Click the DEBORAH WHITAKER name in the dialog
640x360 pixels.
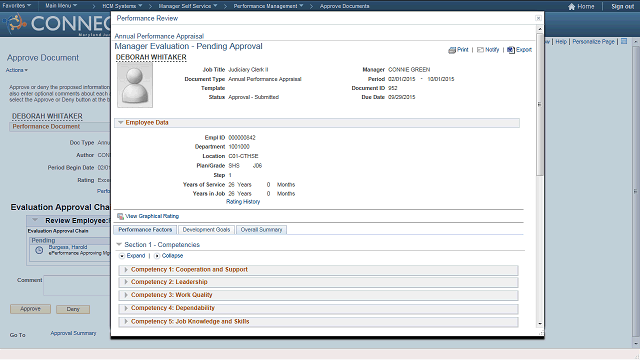151,58
